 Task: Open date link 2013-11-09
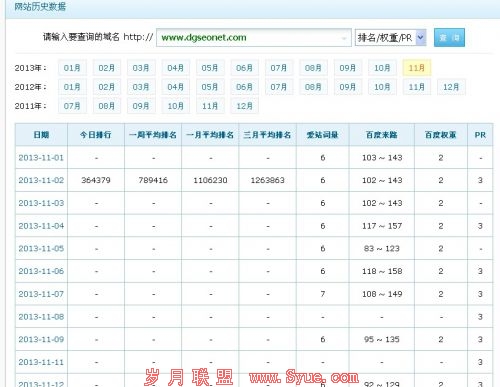(x=41, y=339)
